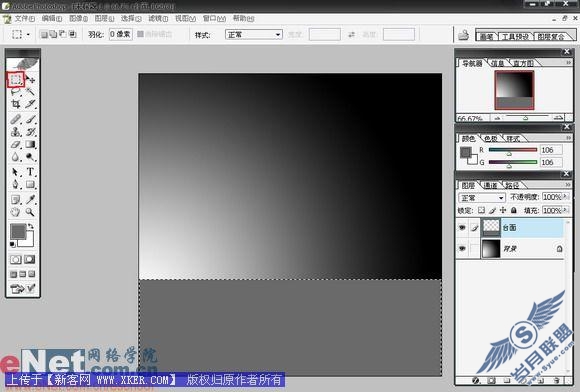This screenshot has width=580, height=392.
Task: Select the Blur tool
Action: (x=16, y=157)
